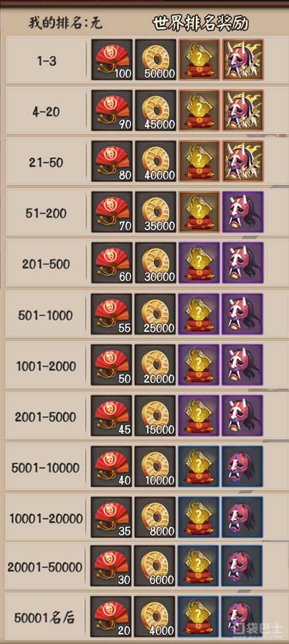Select the 30000 gold coin reward
289x644 pixels.
tap(155, 263)
